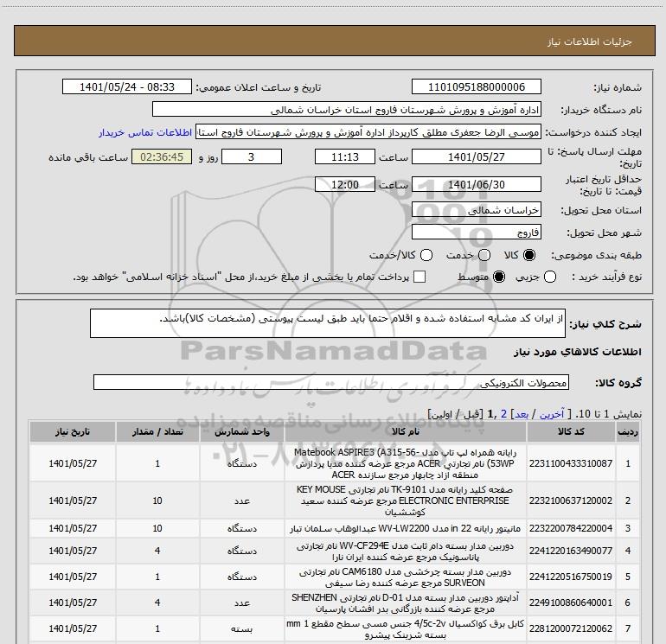Screen dimensions: 666x644
Task: Select خدمت radio button
Action: click(484, 255)
